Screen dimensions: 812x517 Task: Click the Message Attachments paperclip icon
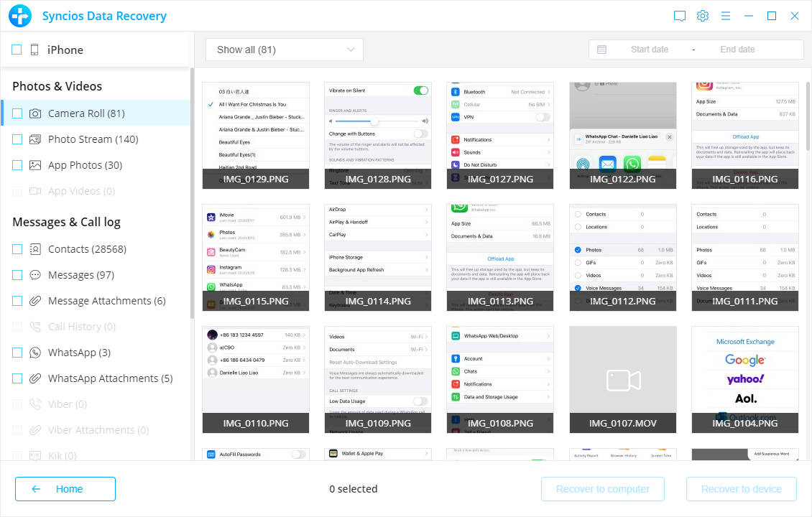35,301
